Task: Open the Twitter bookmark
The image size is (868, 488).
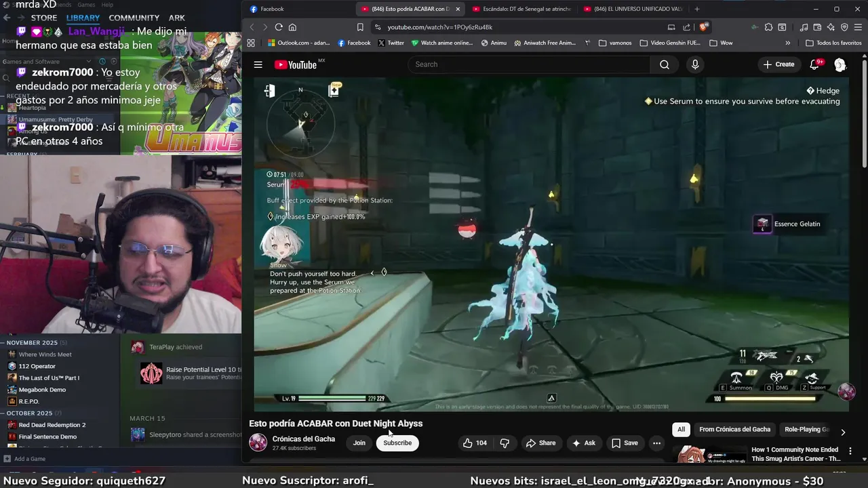Action: point(391,43)
